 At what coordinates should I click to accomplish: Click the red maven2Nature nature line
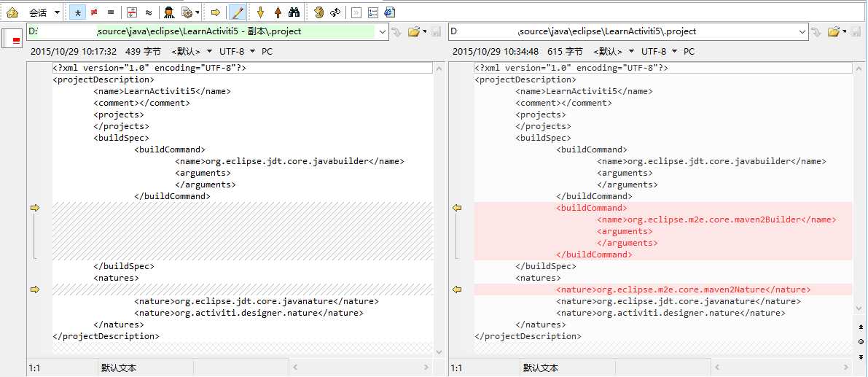pos(683,289)
